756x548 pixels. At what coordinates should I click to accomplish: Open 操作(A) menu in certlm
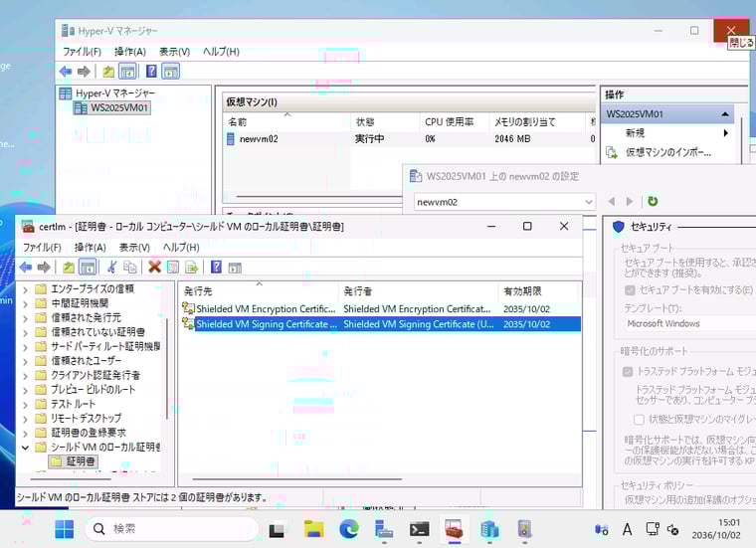click(x=91, y=248)
